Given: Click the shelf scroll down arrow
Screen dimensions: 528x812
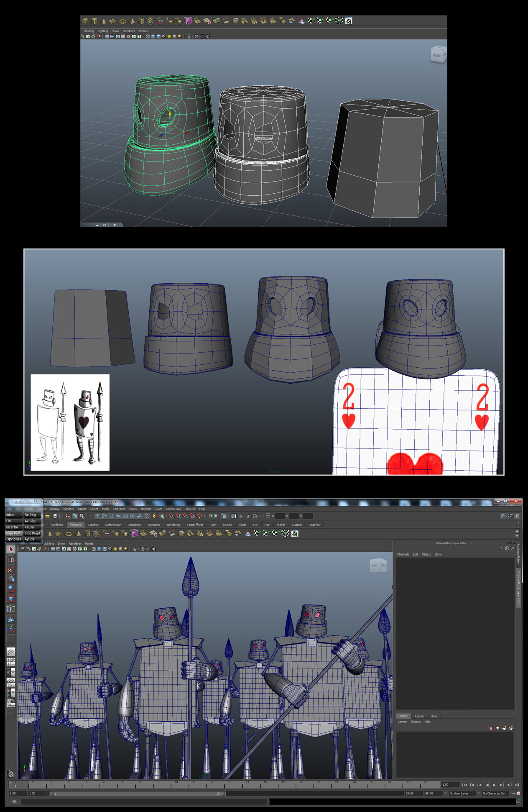Looking at the screenshot, I should click(517, 535).
